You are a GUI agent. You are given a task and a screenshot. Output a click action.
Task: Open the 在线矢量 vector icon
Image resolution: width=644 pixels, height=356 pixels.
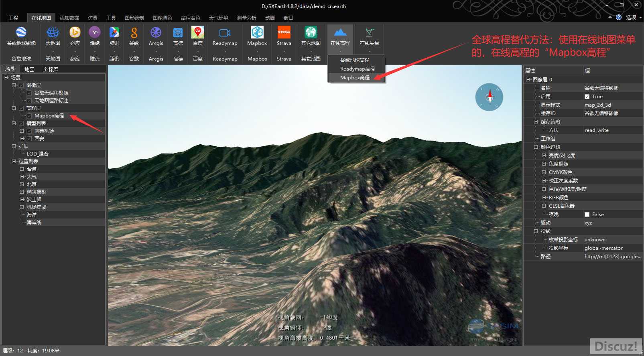click(x=370, y=32)
